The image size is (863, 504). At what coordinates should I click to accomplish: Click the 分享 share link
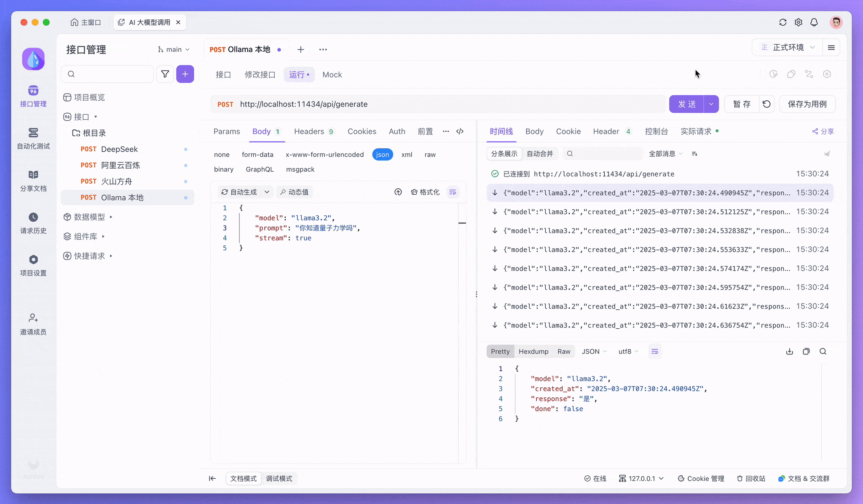823,131
